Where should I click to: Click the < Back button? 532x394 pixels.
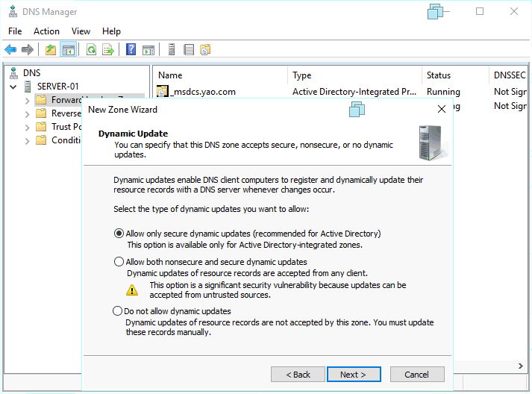[x=298, y=375]
